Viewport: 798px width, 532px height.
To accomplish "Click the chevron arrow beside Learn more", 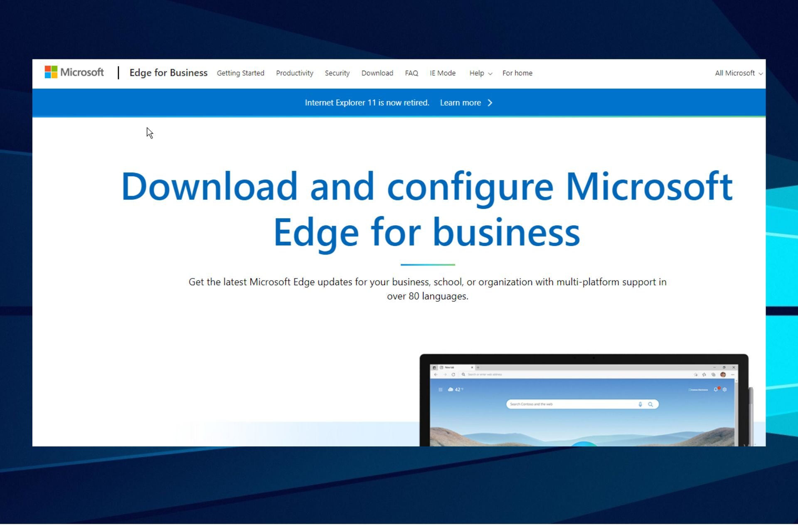I will [490, 103].
